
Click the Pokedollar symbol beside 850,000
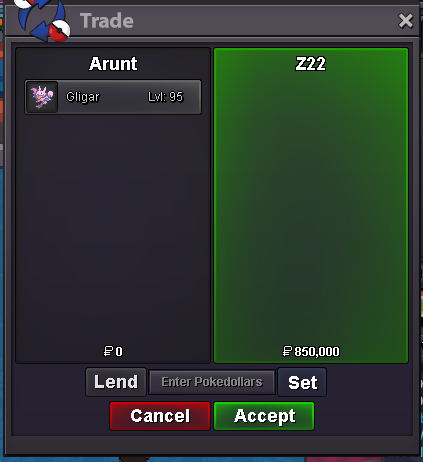(287, 351)
